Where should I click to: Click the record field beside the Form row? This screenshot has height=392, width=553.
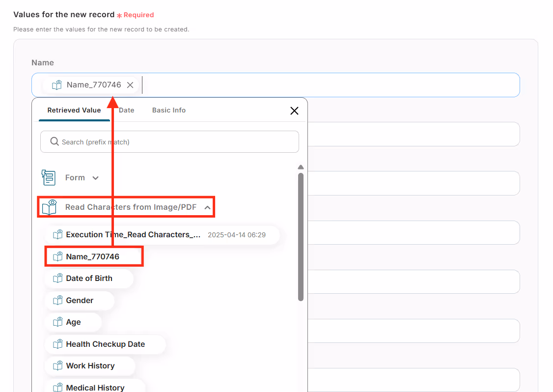coord(414,183)
